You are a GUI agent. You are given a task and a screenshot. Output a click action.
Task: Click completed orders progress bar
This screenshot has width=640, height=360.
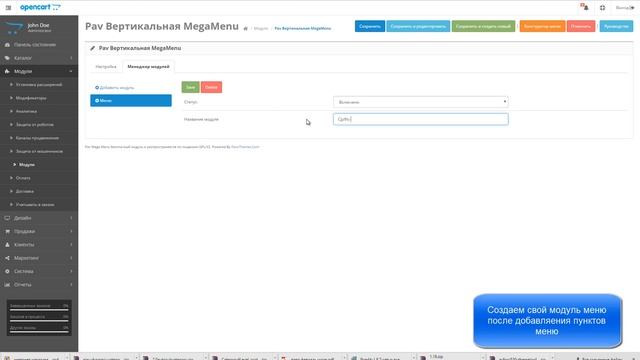coord(39,310)
